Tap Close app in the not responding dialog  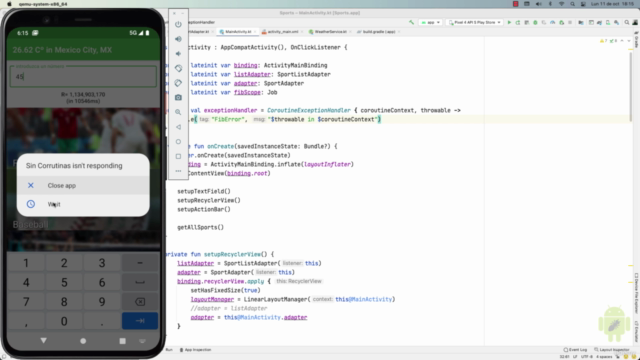[x=83, y=185]
